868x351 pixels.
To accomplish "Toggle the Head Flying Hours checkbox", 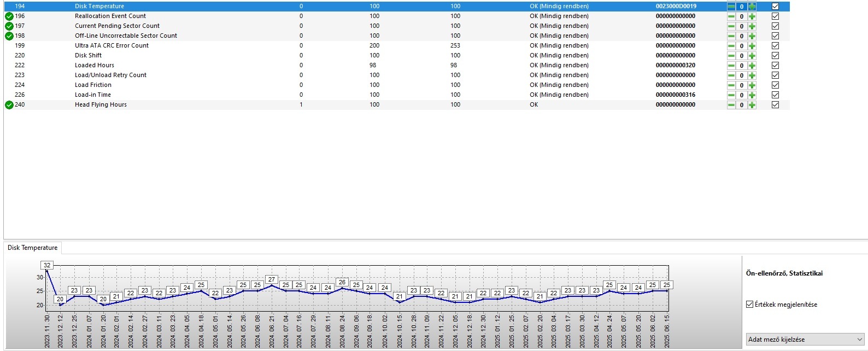I will (x=775, y=105).
